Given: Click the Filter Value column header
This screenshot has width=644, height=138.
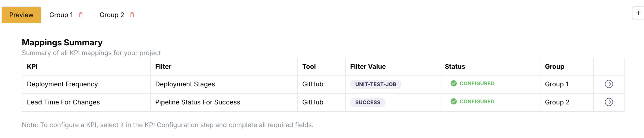Looking at the screenshot, I should (368, 67).
